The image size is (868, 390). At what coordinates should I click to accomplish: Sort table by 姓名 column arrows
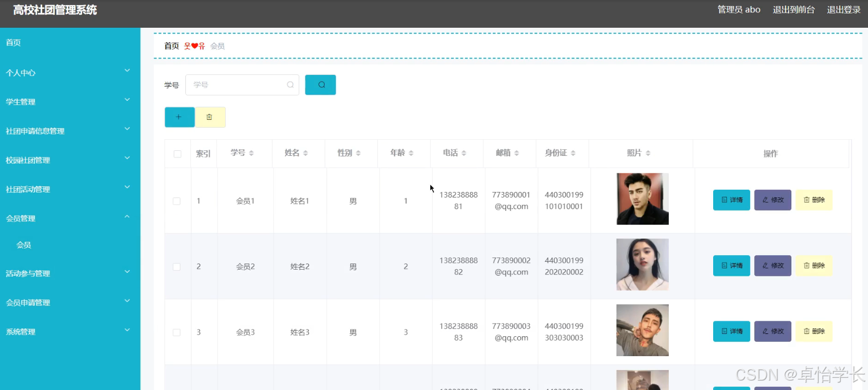coord(305,153)
